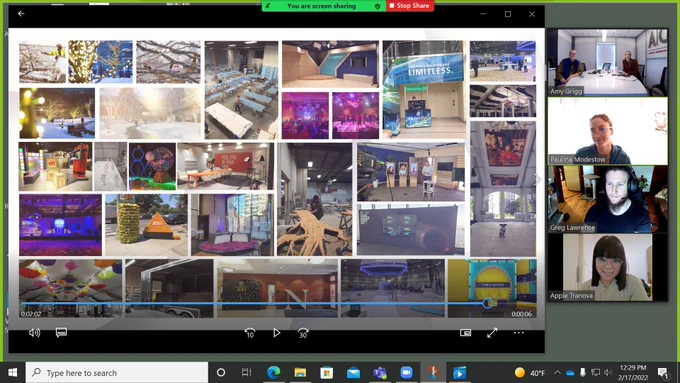Open Movies & TV app in taskbar
The image size is (680, 383).
(x=459, y=373)
